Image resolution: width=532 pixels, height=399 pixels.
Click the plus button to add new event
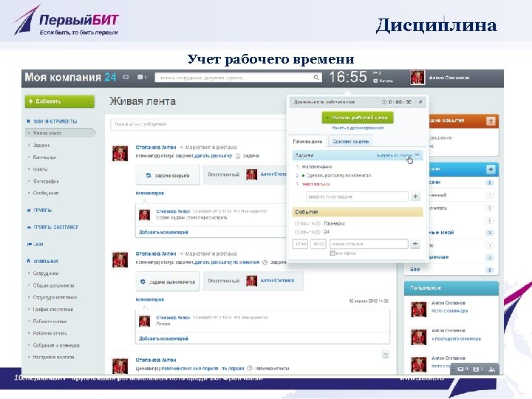415,244
